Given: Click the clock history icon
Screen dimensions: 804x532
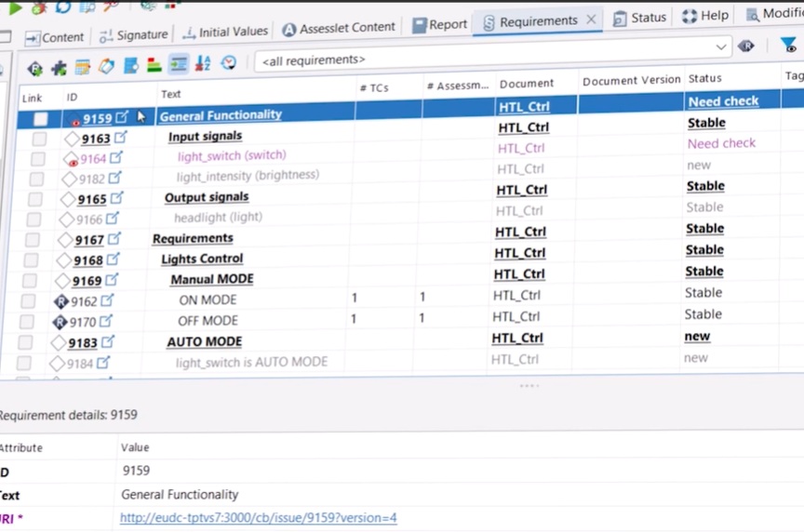Looking at the screenshot, I should click(229, 62).
